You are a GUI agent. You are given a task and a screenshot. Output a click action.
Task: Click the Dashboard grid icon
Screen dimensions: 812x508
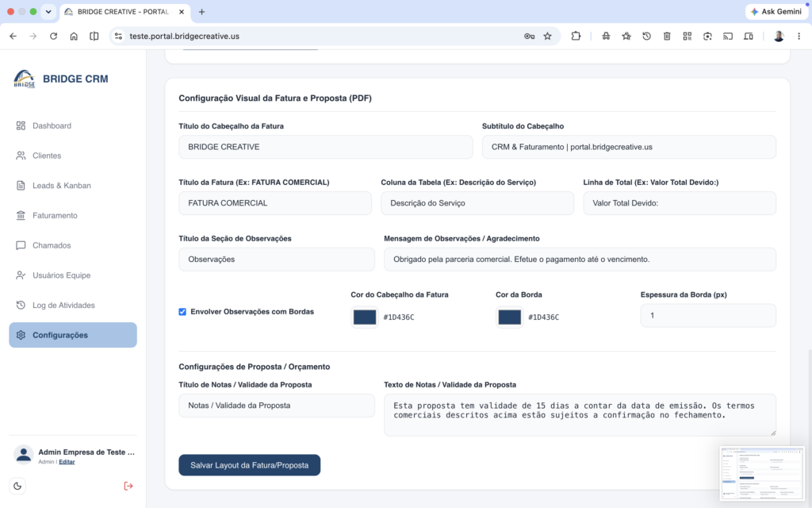click(21, 125)
